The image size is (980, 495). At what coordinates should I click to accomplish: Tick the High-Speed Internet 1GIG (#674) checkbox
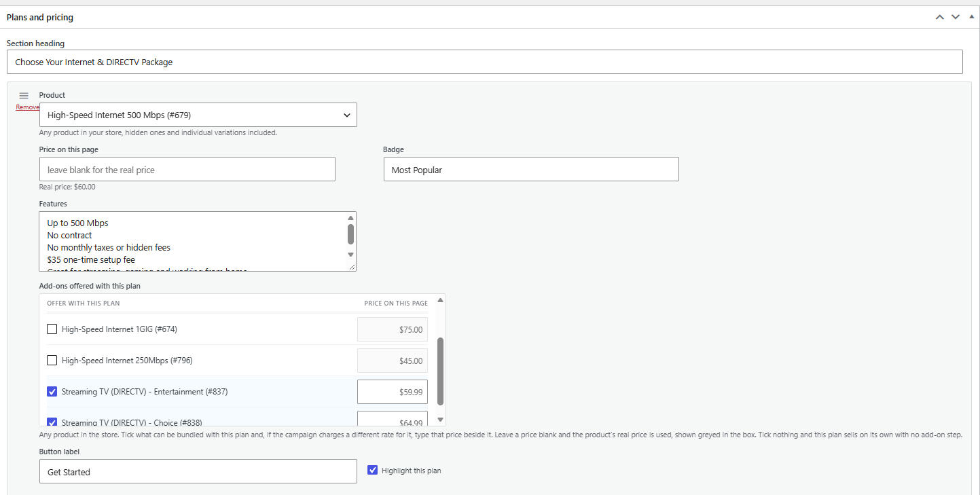52,329
